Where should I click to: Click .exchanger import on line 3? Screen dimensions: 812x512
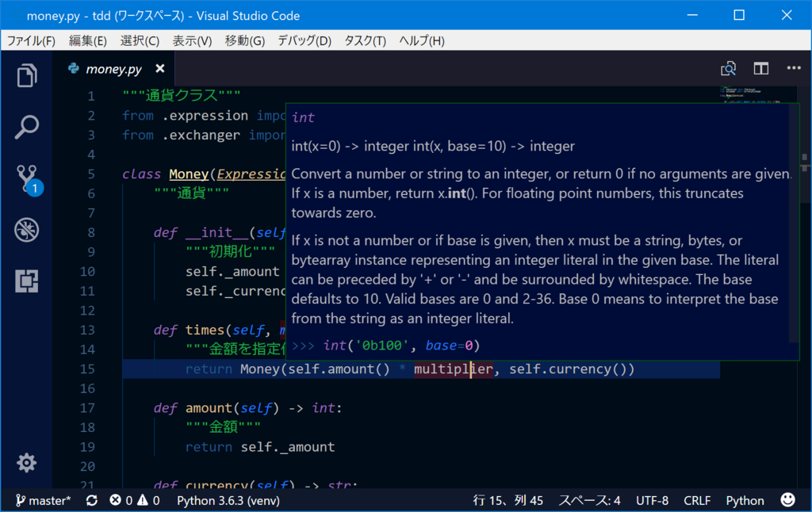click(x=201, y=135)
